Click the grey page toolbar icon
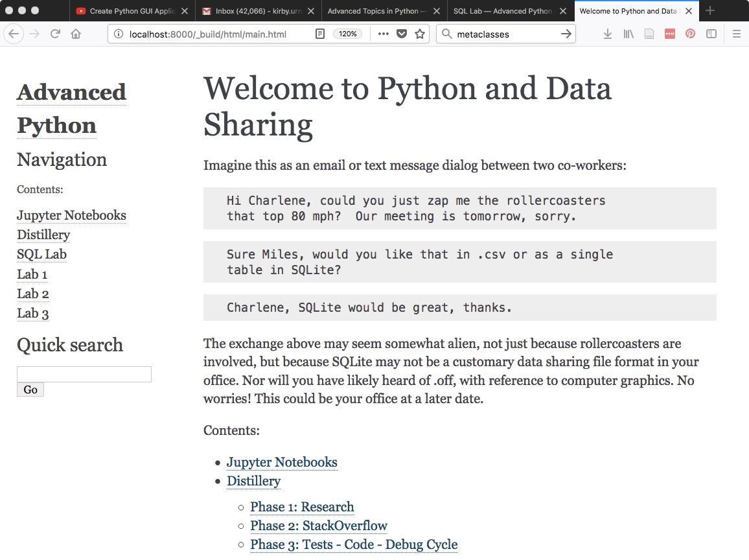 click(x=649, y=34)
